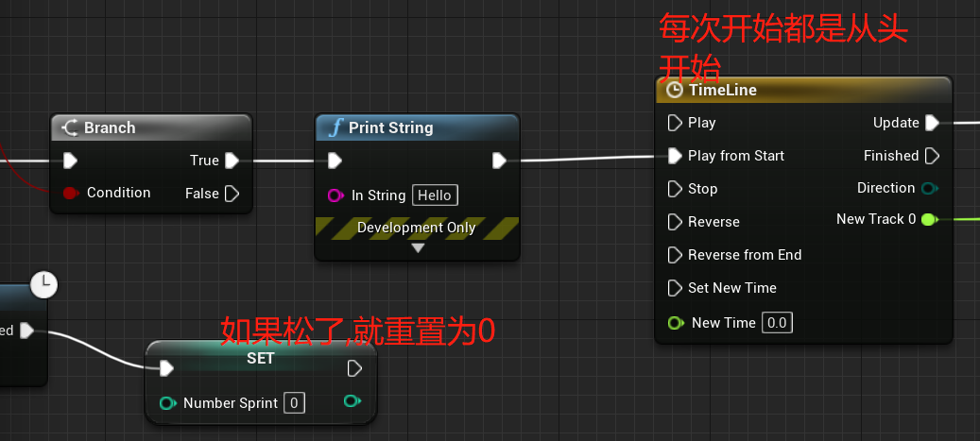The width and height of the screenshot is (980, 441).
Task: Click the Set New Time pin
Action: click(x=675, y=288)
